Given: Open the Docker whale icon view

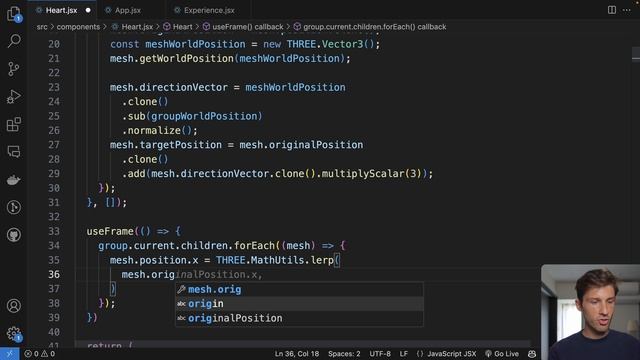Looking at the screenshot, I should click(x=14, y=180).
